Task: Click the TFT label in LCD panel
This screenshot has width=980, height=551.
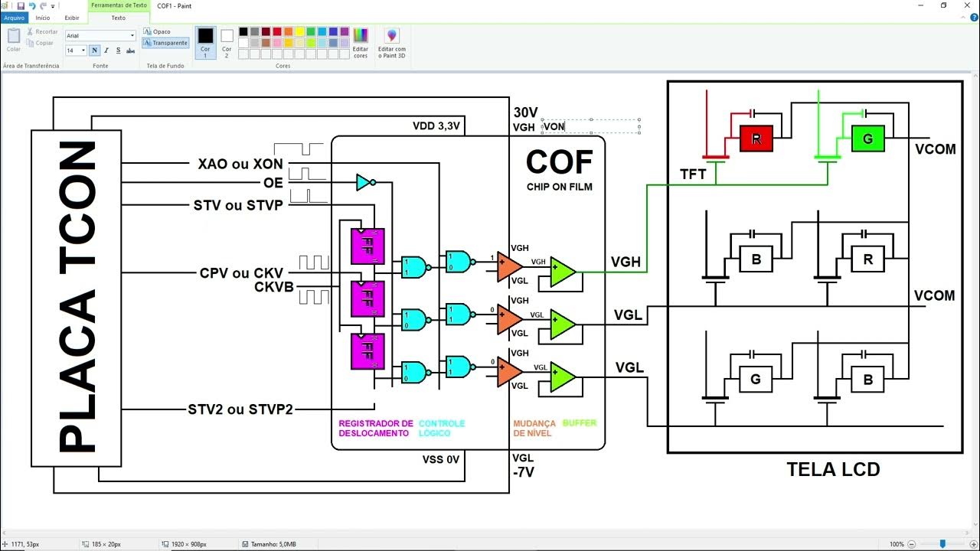Action: [x=694, y=174]
